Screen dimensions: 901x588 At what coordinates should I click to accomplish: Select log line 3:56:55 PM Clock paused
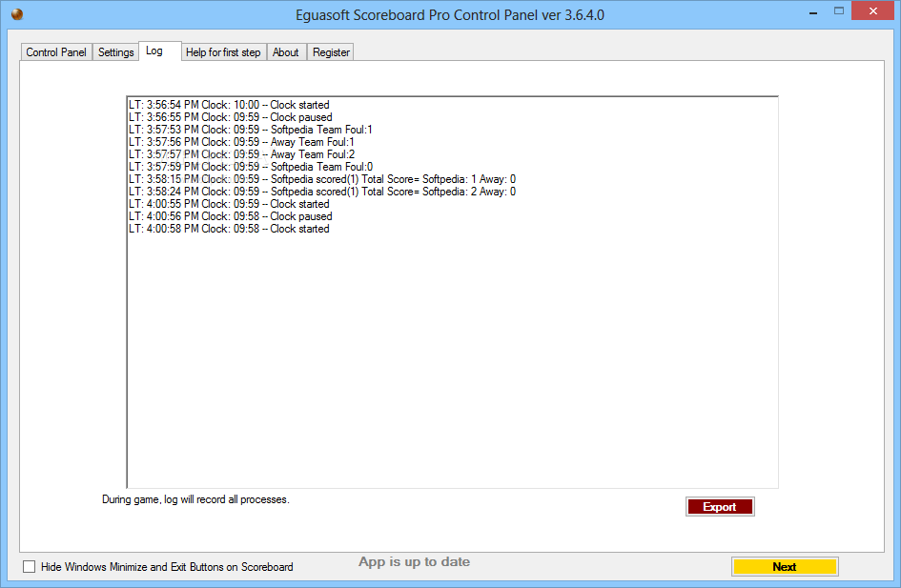pyautogui.click(x=231, y=117)
